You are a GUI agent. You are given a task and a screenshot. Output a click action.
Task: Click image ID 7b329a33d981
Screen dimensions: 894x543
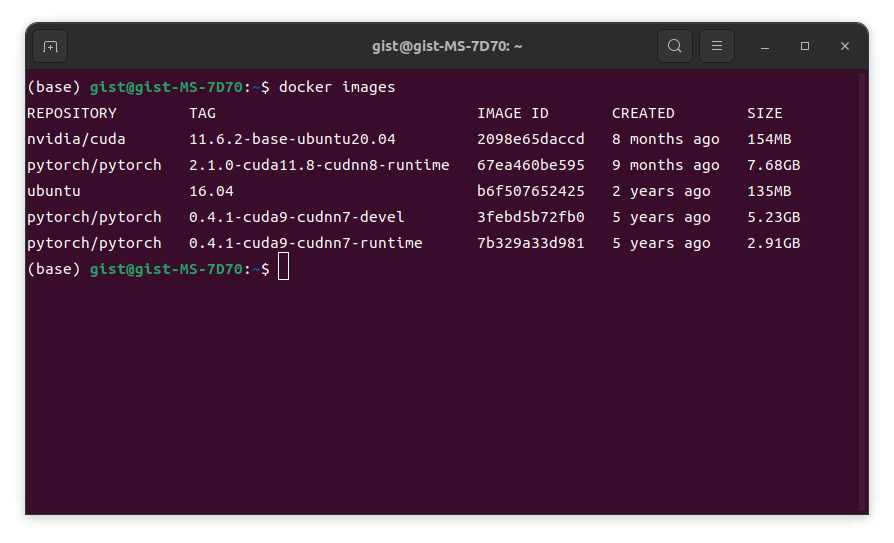[x=531, y=243]
